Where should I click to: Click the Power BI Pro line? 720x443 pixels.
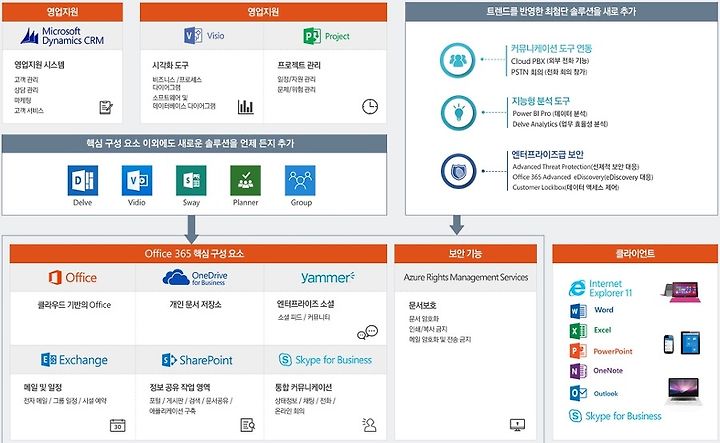(x=550, y=113)
